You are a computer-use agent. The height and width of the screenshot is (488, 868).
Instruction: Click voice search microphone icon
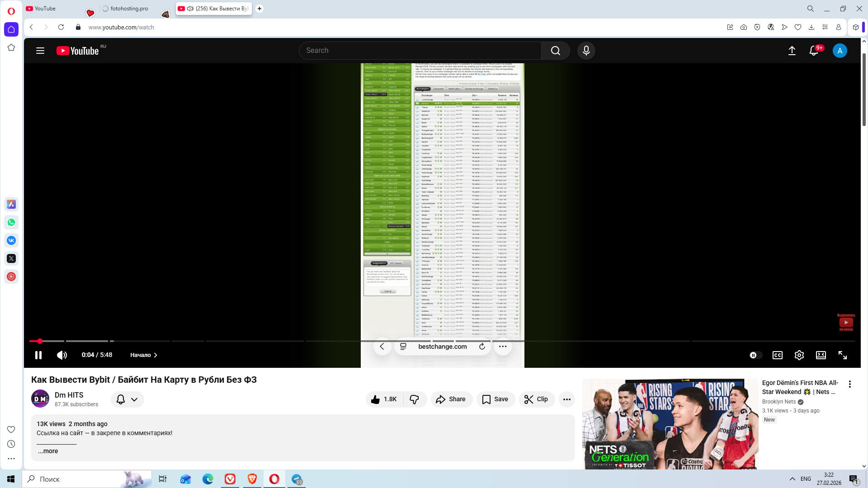point(586,51)
